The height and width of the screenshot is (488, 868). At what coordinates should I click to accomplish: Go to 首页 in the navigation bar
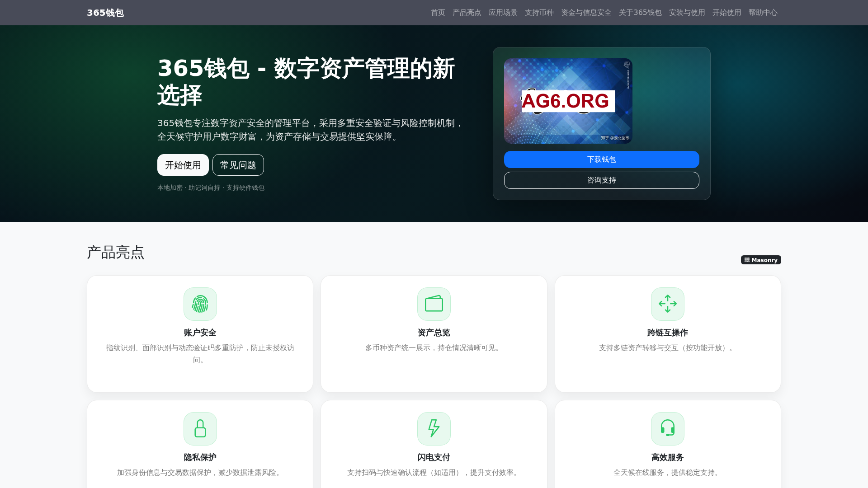pyautogui.click(x=438, y=13)
